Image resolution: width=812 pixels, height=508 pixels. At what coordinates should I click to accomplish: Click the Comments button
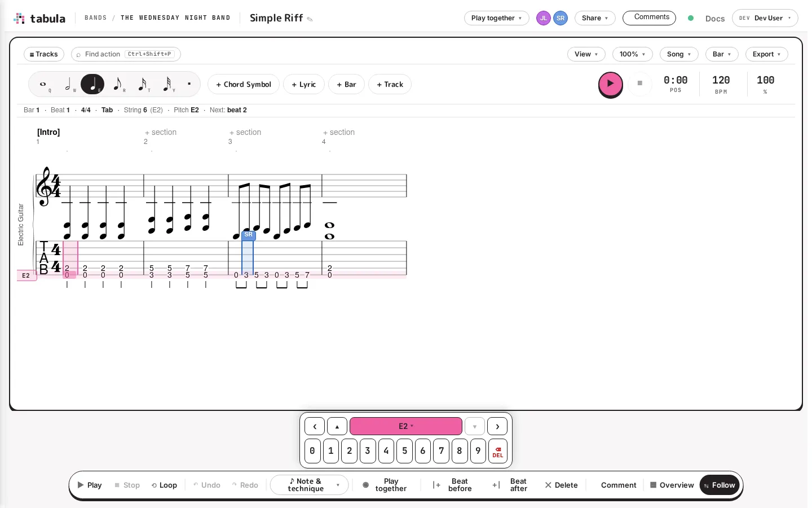coord(649,18)
